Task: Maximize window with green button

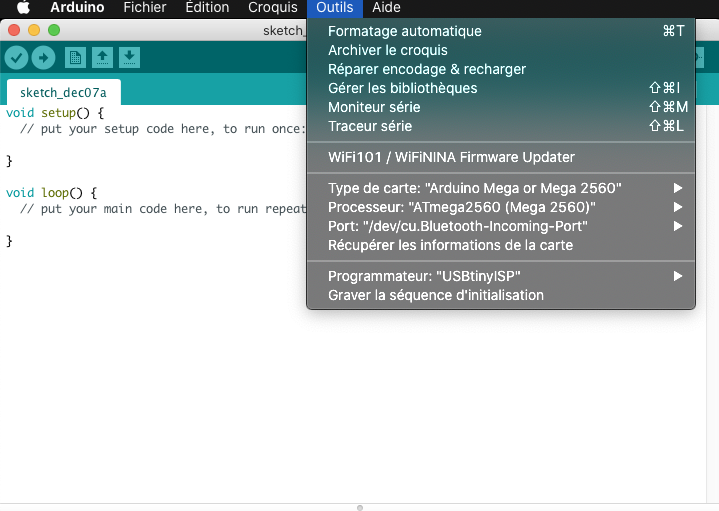Action: [54, 30]
